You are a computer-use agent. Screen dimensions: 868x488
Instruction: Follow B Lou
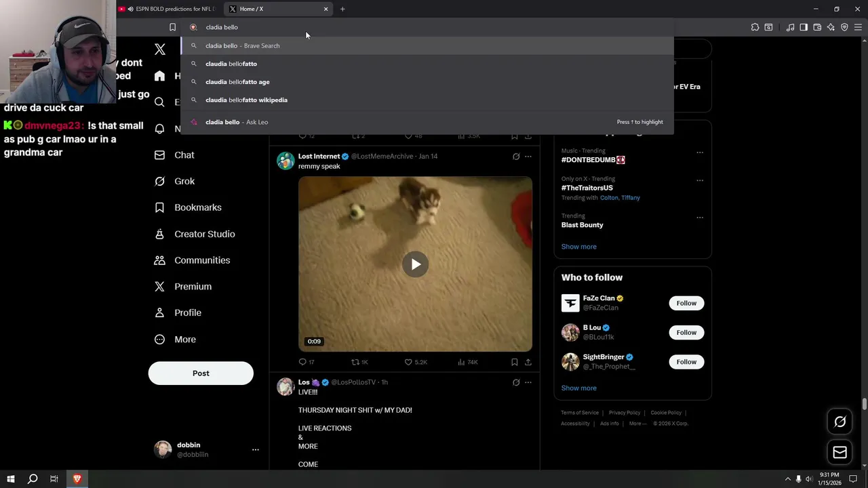point(686,332)
